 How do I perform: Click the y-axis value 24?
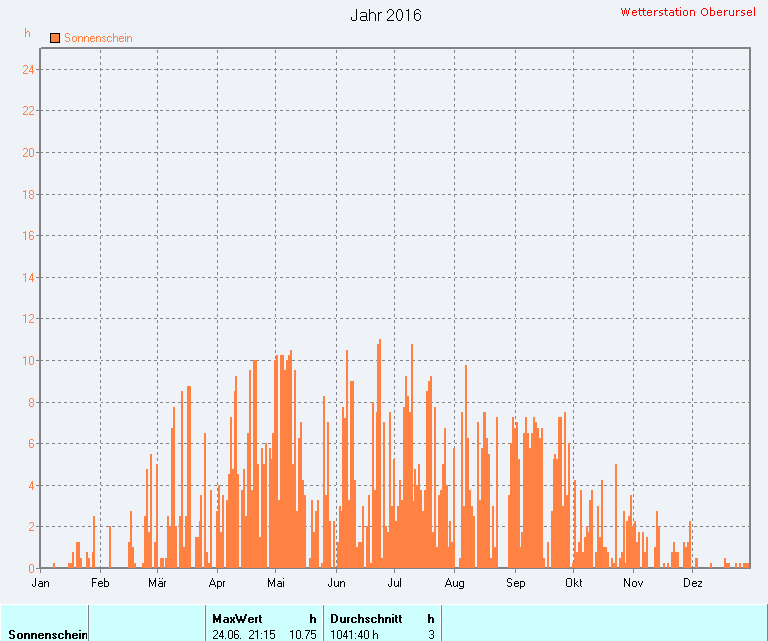point(28,70)
